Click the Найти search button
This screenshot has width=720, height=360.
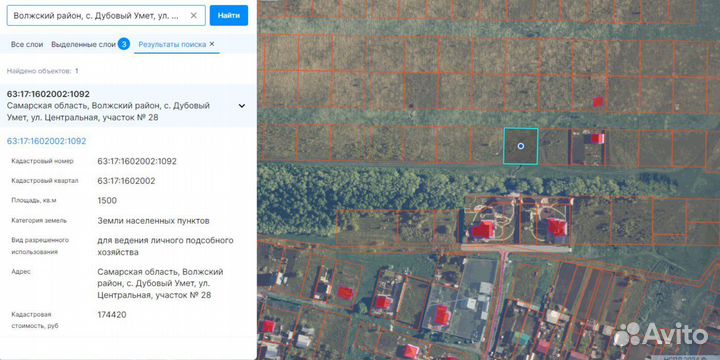[x=229, y=16]
